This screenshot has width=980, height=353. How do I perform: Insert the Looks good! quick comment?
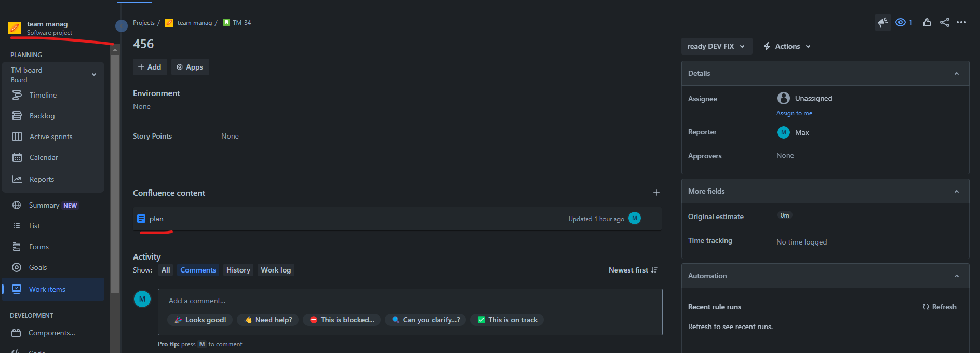tap(200, 320)
